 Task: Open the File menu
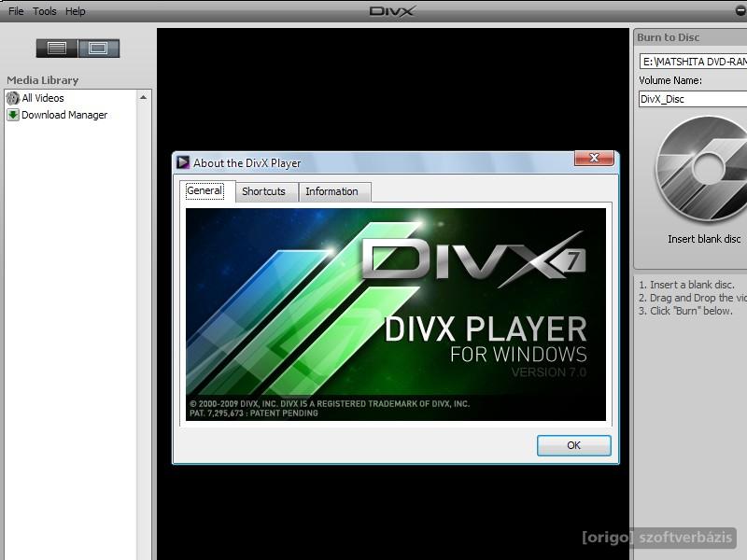(x=16, y=11)
